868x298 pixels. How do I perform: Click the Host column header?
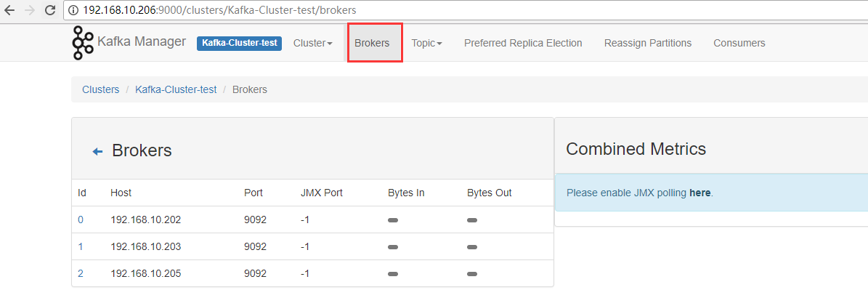tap(121, 193)
